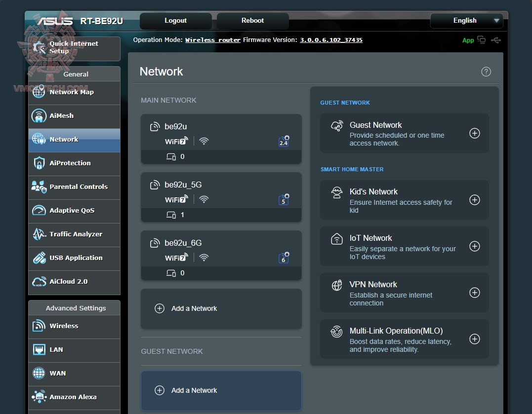Image resolution: width=532 pixels, height=414 pixels.
Task: Click the be92u_6G client count device icon
Action: (x=171, y=273)
